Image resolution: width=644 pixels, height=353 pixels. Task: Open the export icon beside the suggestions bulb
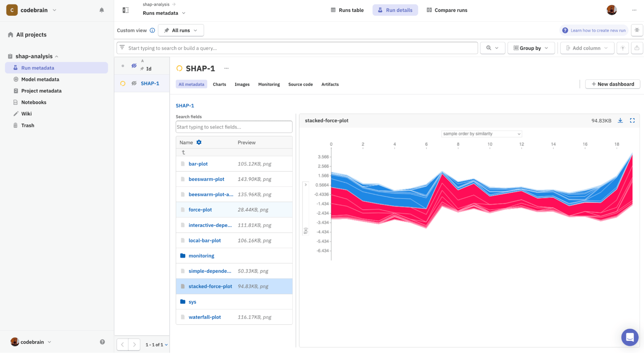tap(637, 48)
